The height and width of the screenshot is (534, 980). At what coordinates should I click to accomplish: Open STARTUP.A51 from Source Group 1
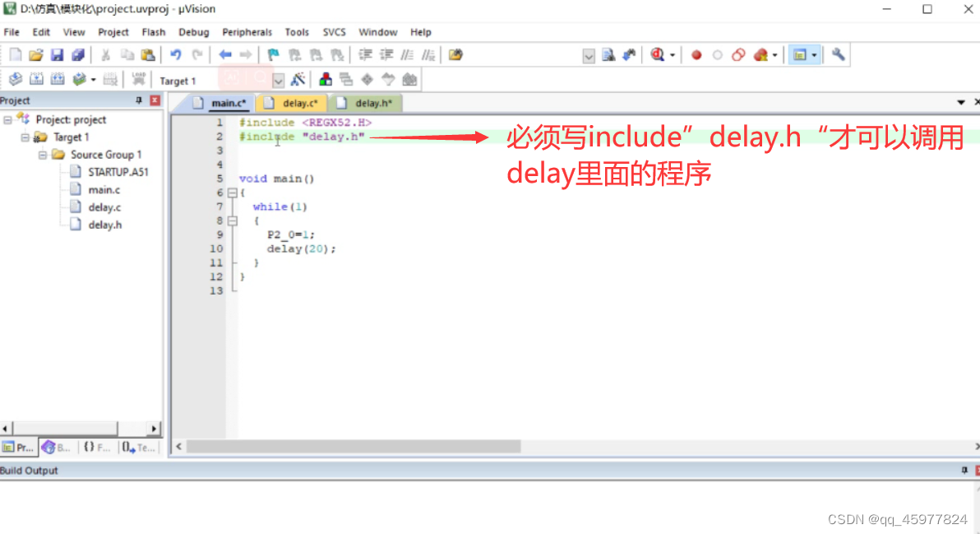click(118, 172)
